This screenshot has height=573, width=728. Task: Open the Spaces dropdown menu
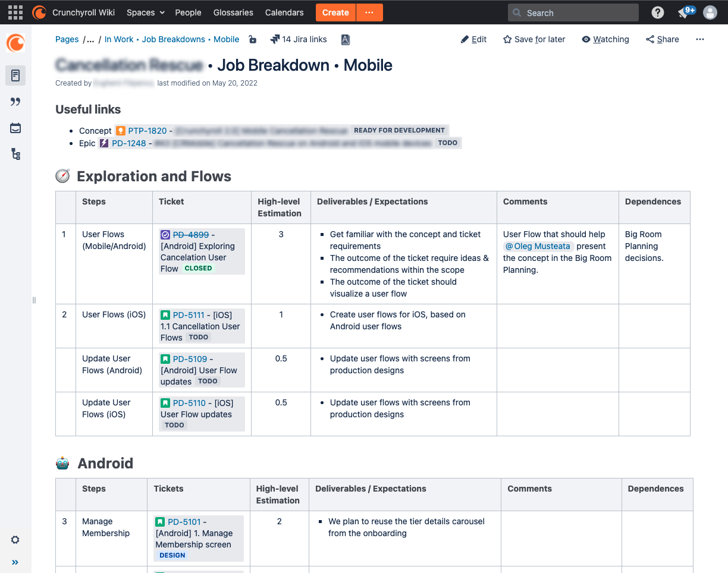point(146,12)
